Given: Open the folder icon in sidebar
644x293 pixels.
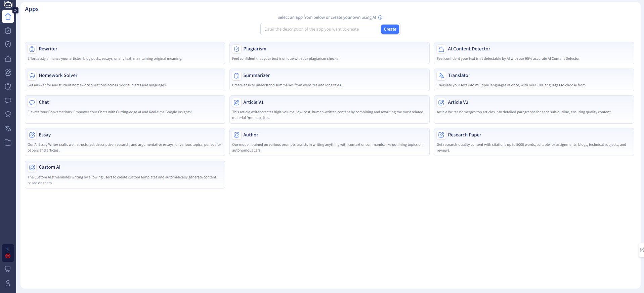Looking at the screenshot, I should pyautogui.click(x=8, y=142).
